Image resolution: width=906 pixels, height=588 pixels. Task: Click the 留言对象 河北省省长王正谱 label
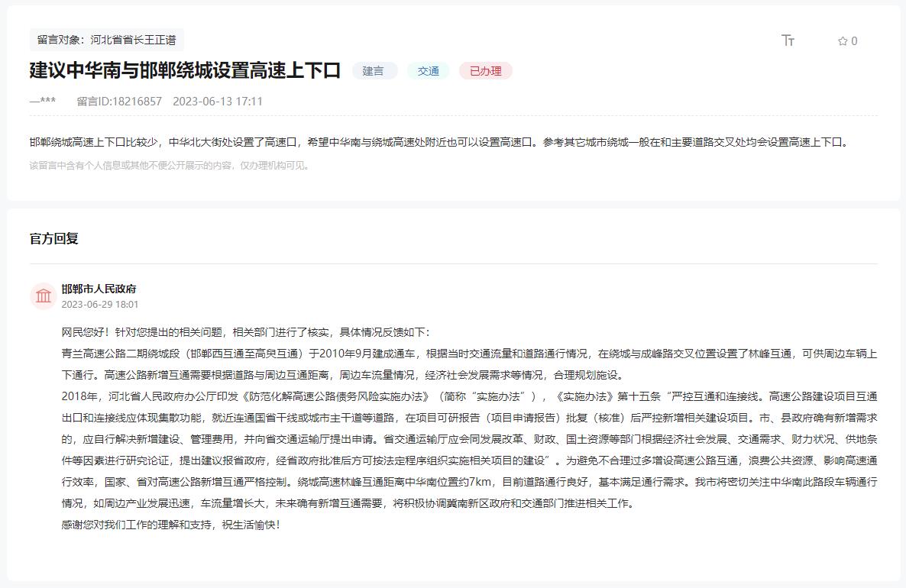tap(106, 40)
